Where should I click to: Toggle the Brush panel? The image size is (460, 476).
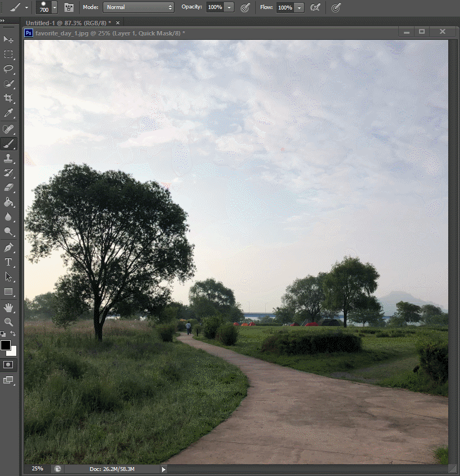[69, 8]
